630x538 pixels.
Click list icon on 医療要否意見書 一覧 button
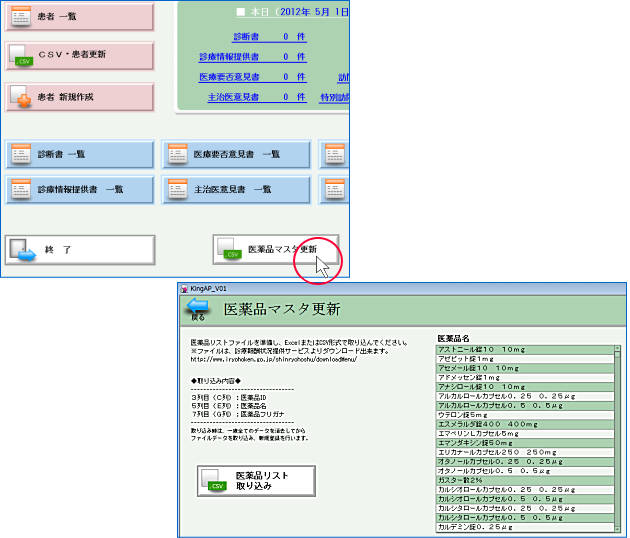[177, 154]
